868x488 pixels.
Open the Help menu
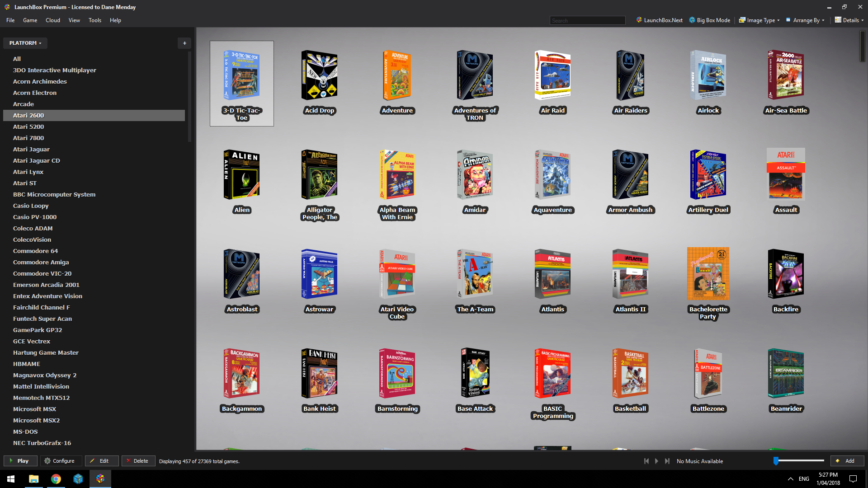pos(115,20)
